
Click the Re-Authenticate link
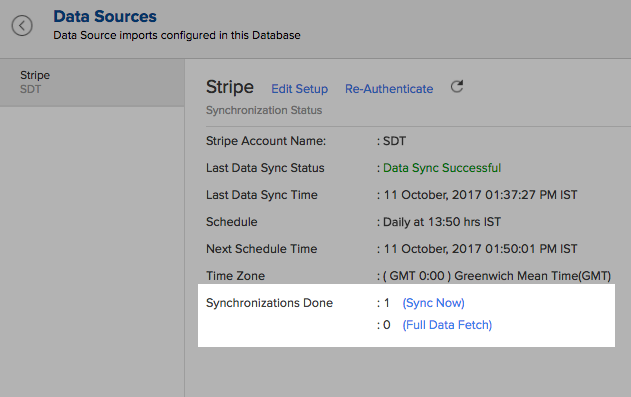pos(389,88)
